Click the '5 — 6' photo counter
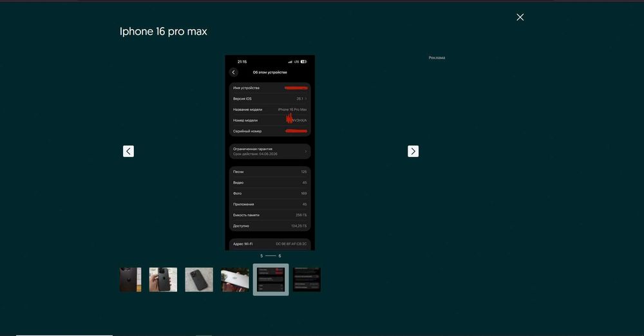Viewport: 644px width, 336px height. coord(270,256)
